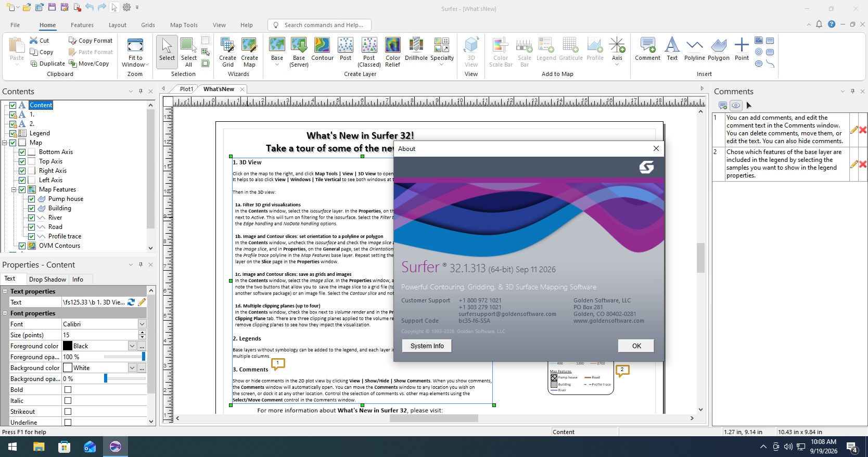
Task: Open the Map Tools ribbon tab
Action: 184,25
